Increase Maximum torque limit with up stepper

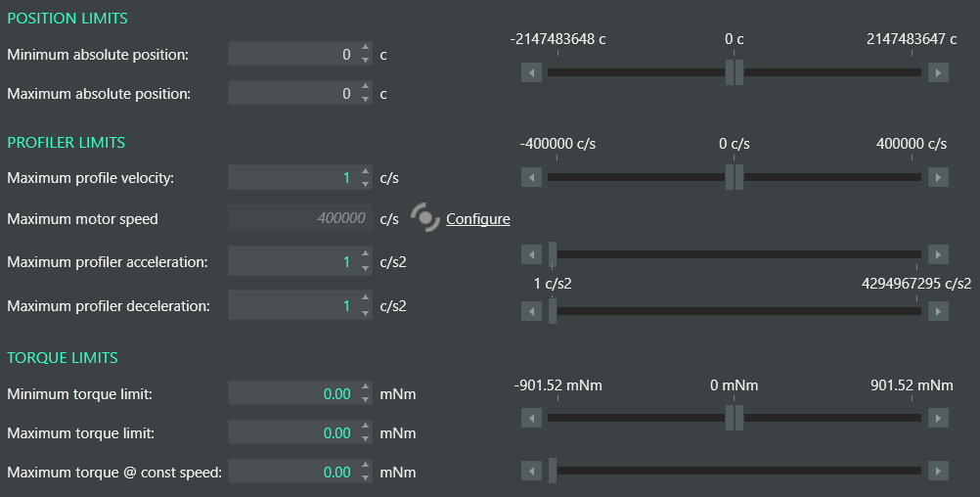(365, 427)
